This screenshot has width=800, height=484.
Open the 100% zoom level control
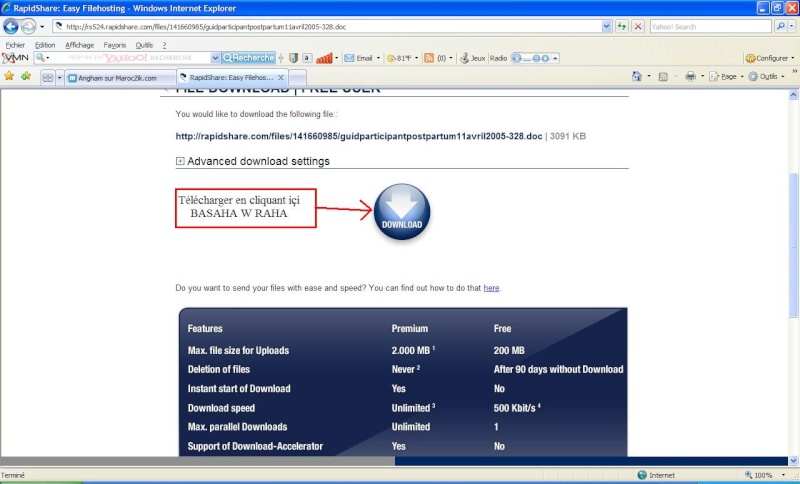click(x=764, y=475)
